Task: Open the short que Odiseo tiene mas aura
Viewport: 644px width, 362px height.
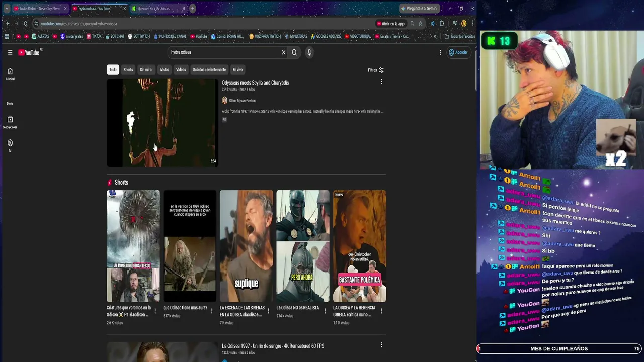Action: click(x=190, y=246)
